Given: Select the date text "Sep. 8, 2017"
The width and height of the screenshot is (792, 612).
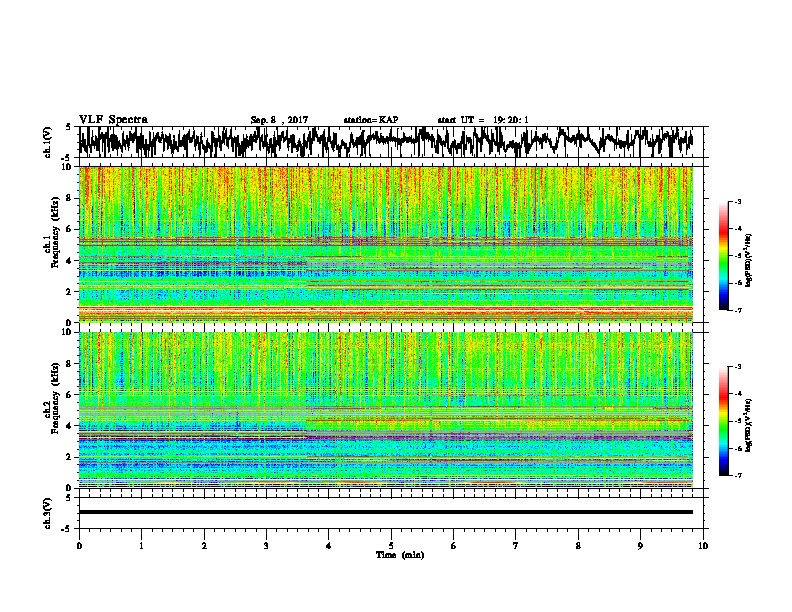Looking at the screenshot, I should tap(279, 120).
